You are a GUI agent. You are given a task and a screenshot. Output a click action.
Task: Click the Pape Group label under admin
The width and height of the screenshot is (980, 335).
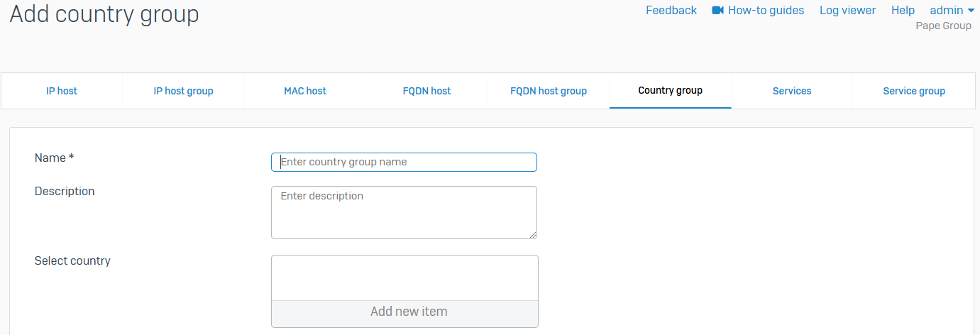point(943,26)
